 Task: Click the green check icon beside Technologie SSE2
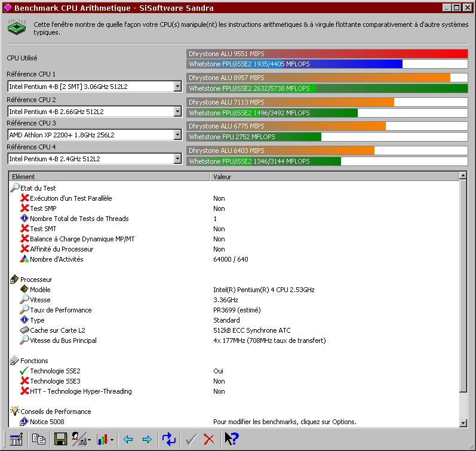[24, 370]
